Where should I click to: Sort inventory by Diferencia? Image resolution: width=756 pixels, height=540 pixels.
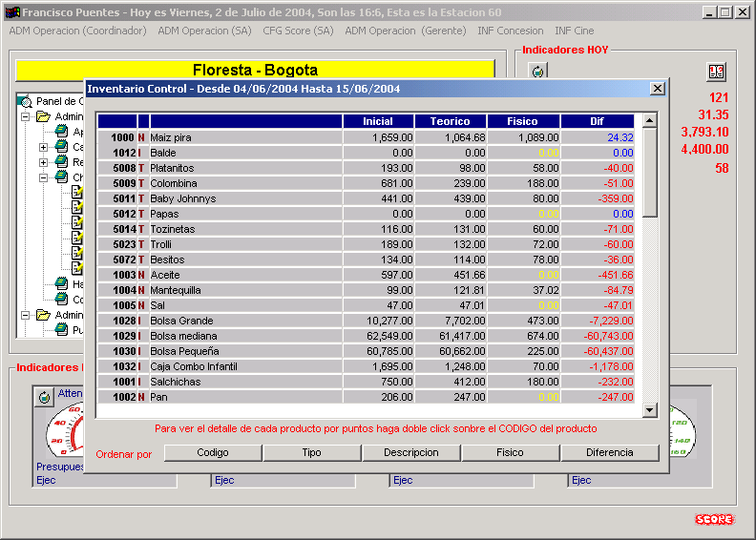[609, 453]
